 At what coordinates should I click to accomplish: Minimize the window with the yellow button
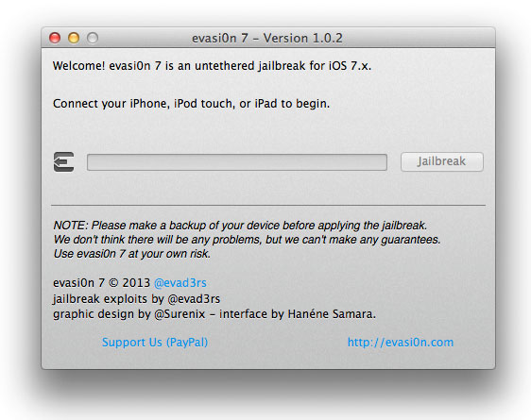pos(74,38)
